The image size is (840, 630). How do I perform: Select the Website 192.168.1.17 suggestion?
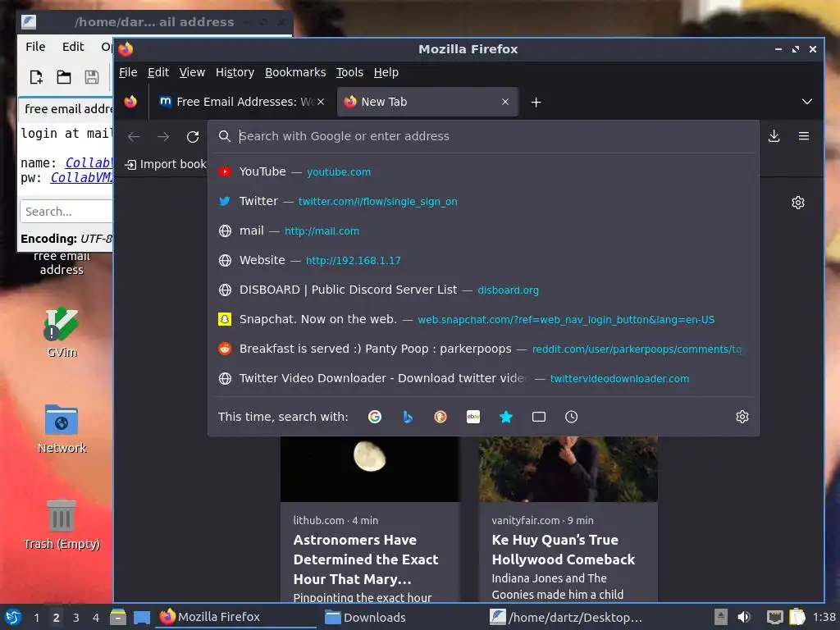coord(483,260)
